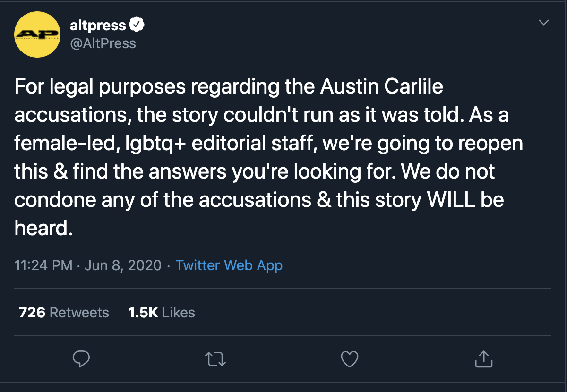Click the final word "heard." in tweet
Screen dimensions: 567x392
43,229
